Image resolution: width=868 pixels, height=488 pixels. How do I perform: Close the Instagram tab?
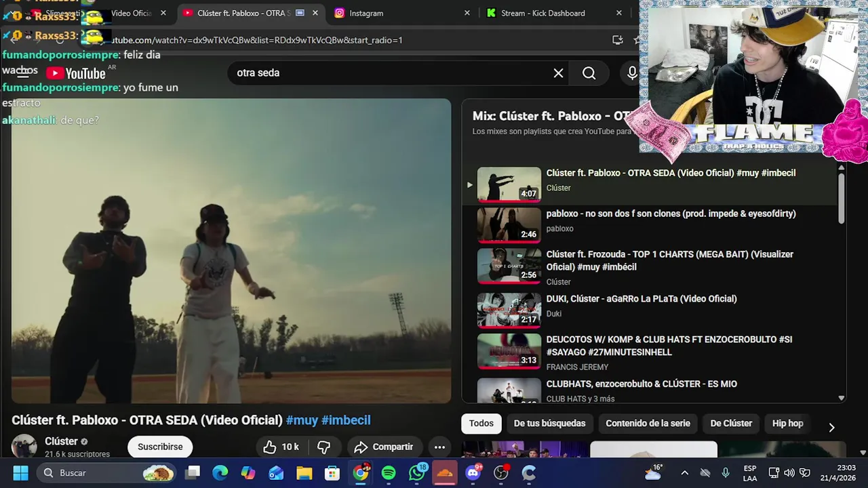(x=467, y=13)
